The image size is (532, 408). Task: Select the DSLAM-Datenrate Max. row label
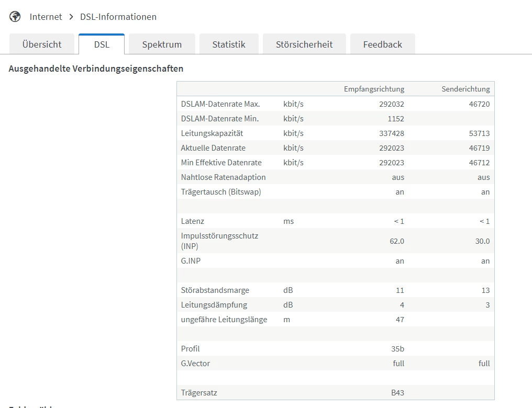pyautogui.click(x=220, y=104)
